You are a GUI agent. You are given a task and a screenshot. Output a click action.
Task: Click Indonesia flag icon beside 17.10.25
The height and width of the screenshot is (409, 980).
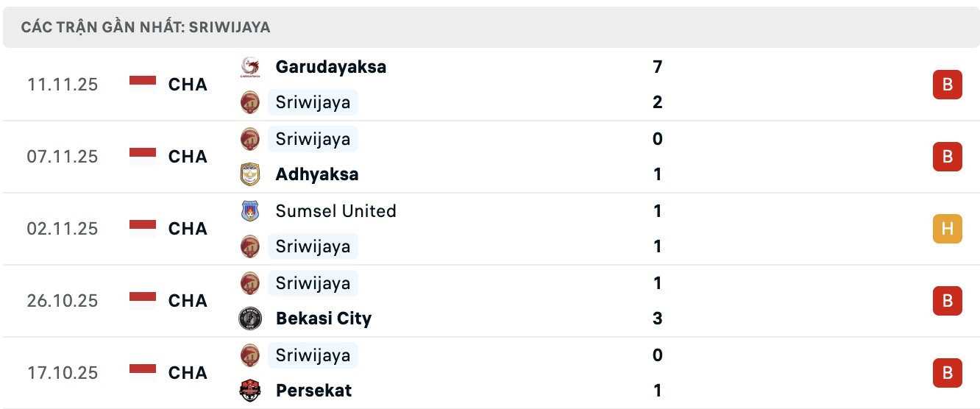pyautogui.click(x=143, y=373)
